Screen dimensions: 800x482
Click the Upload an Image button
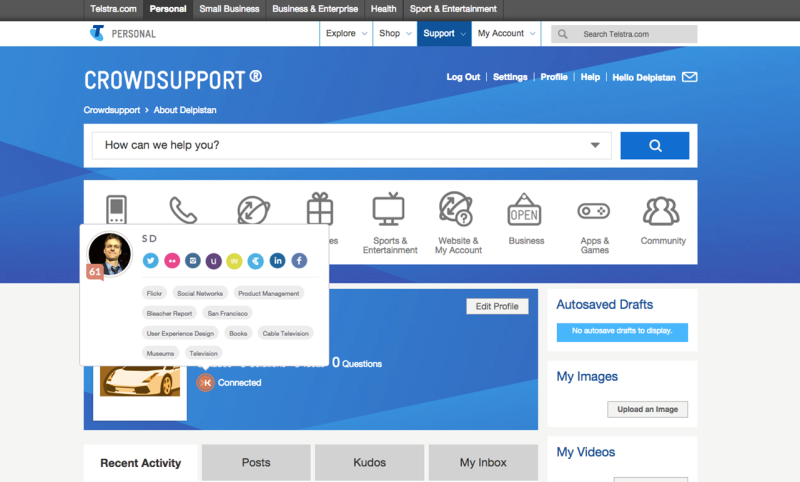pyautogui.click(x=647, y=410)
